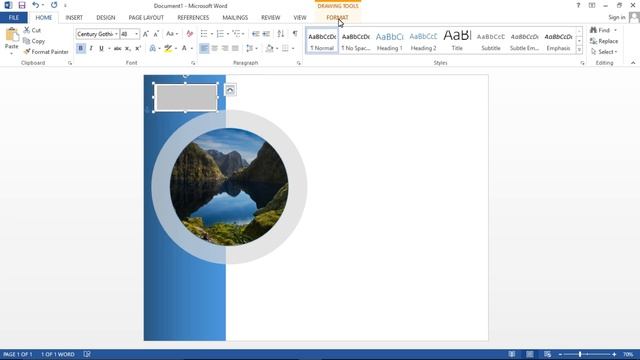The width and height of the screenshot is (640, 360).
Task: Center the text
Action: coord(214,49)
